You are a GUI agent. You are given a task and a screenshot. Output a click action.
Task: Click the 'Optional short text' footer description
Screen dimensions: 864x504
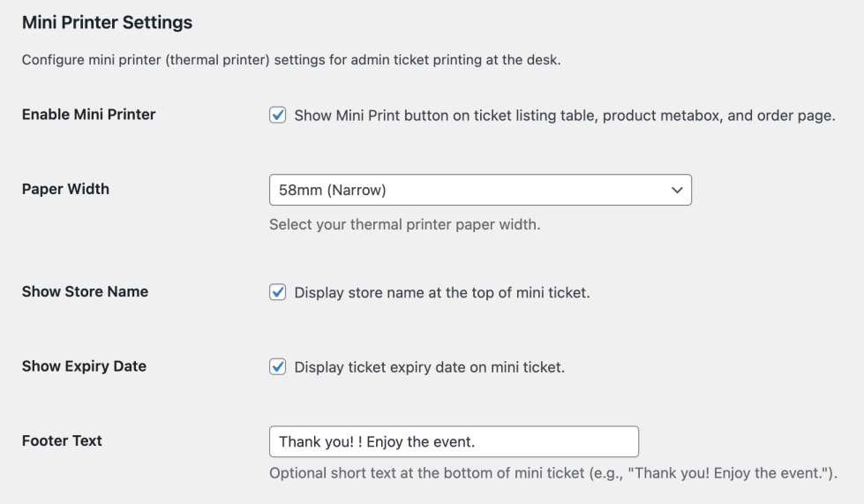click(552, 474)
